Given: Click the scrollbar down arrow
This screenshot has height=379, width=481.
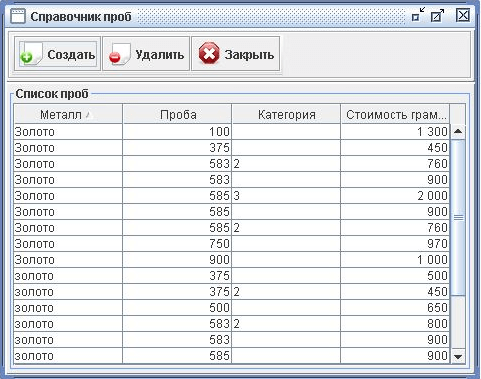Looking at the screenshot, I should click(x=458, y=356).
